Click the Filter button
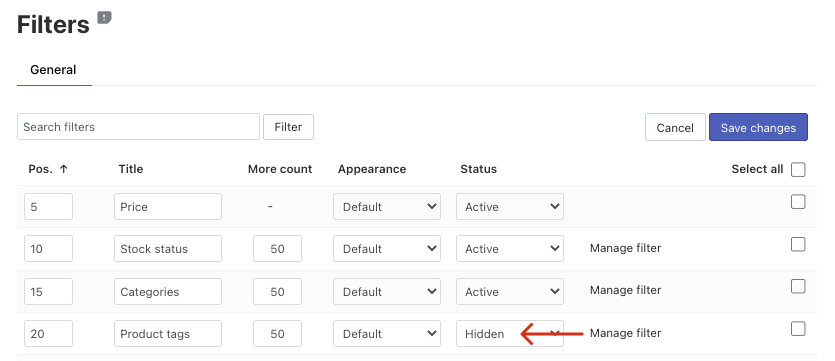Image resolution: width=835 pixels, height=361 pixels. pos(288,127)
